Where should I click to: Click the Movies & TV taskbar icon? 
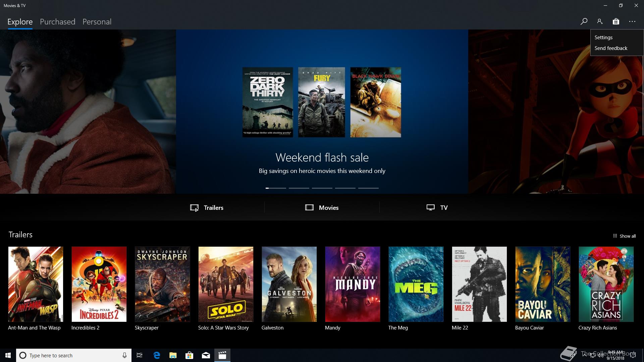point(222,355)
